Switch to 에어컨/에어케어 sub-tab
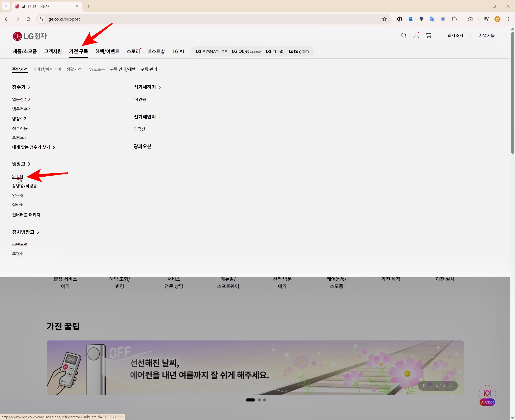The width and height of the screenshot is (515, 420). [x=47, y=69]
